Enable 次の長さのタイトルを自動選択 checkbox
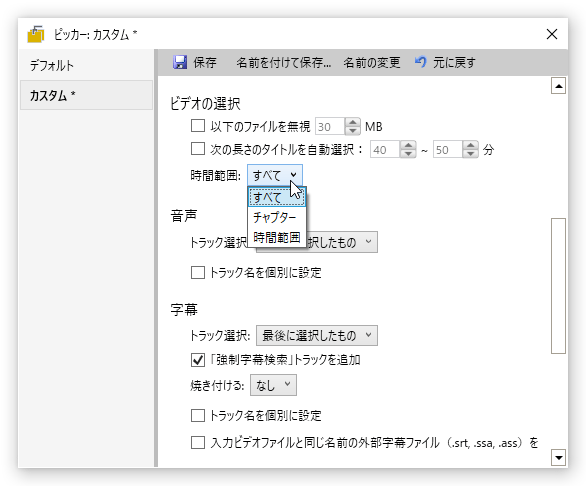Screen dimensions: 586x486 point(198,149)
